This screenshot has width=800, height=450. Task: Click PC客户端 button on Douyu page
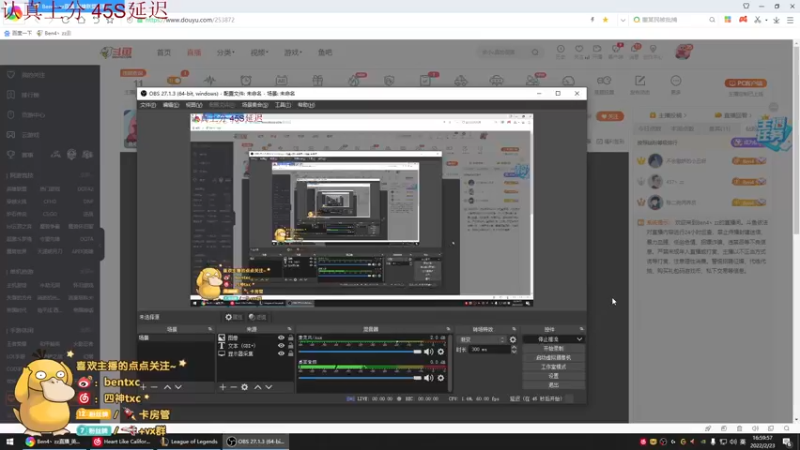pyautogui.click(x=745, y=83)
